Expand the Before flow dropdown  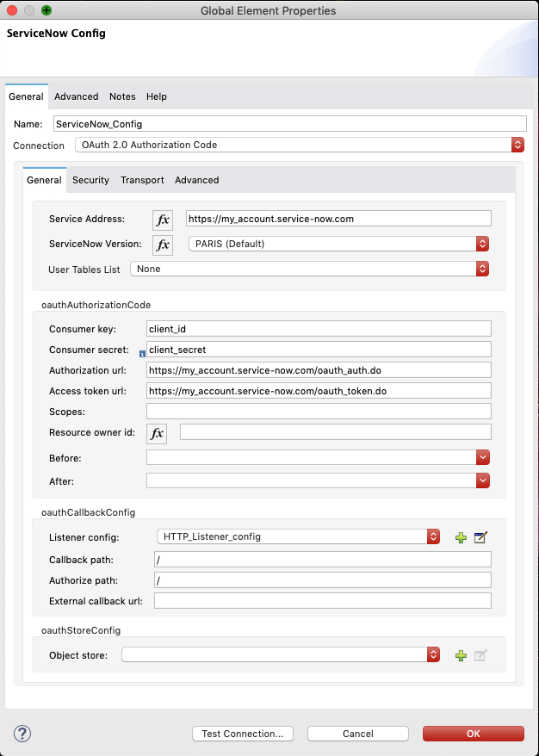coord(482,457)
